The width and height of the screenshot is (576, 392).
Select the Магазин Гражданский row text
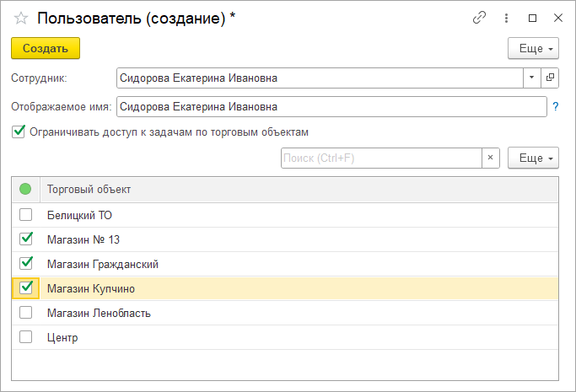(103, 264)
